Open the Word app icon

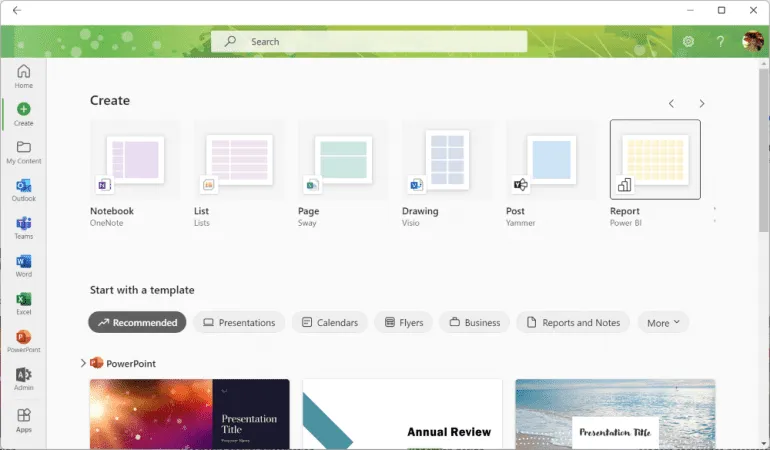pos(23,265)
